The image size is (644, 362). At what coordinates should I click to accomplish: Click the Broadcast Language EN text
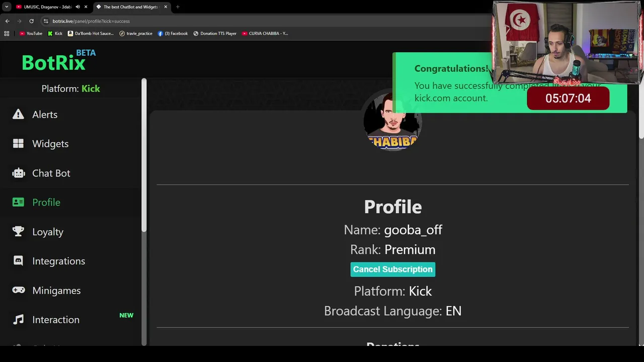[x=392, y=311]
